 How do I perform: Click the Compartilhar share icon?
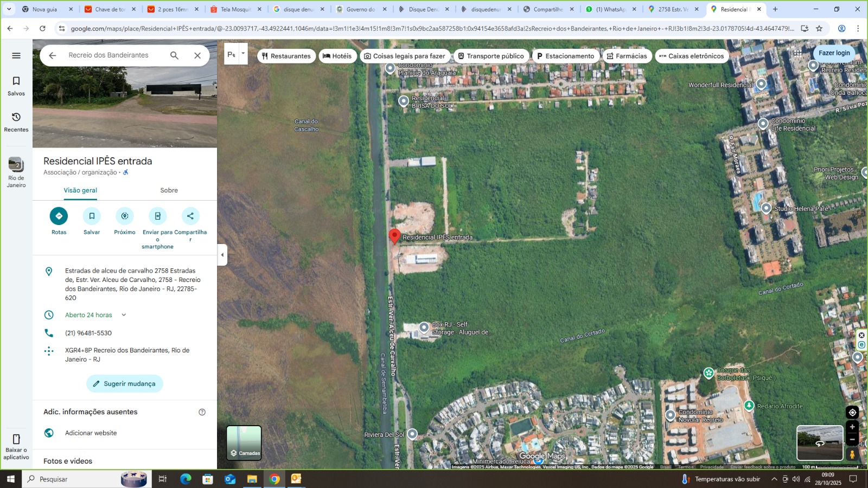[190, 216]
